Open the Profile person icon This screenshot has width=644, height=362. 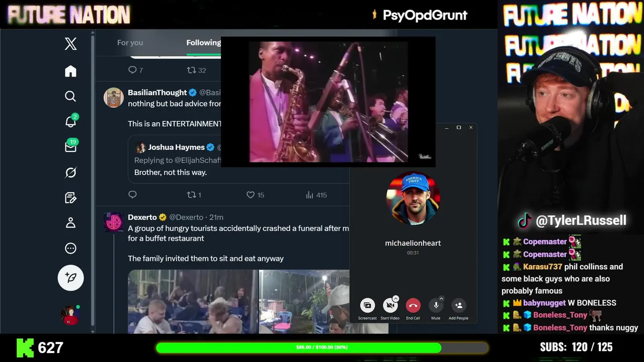click(70, 223)
